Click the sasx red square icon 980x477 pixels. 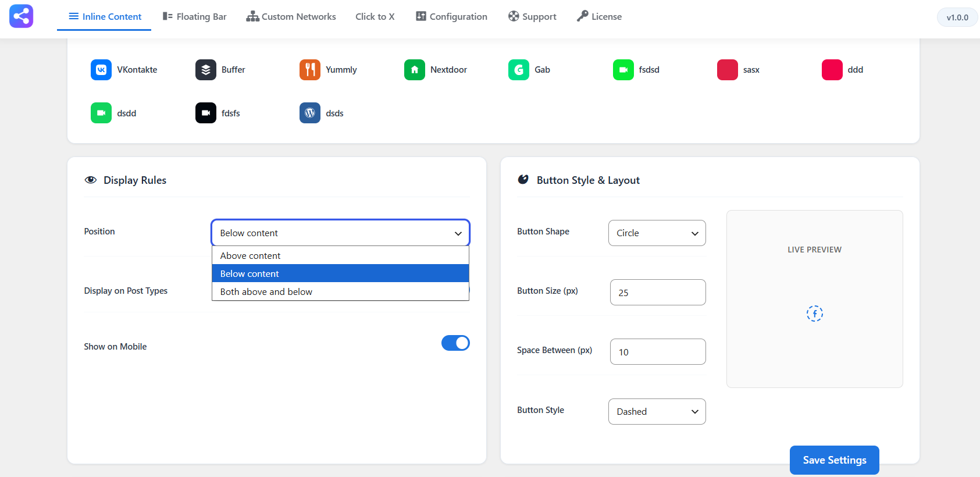tap(728, 70)
